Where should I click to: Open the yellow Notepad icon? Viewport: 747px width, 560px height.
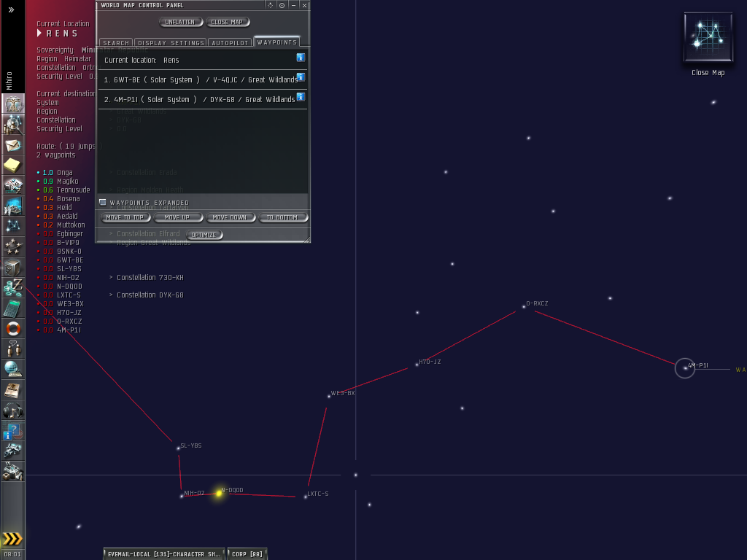pos(13,166)
